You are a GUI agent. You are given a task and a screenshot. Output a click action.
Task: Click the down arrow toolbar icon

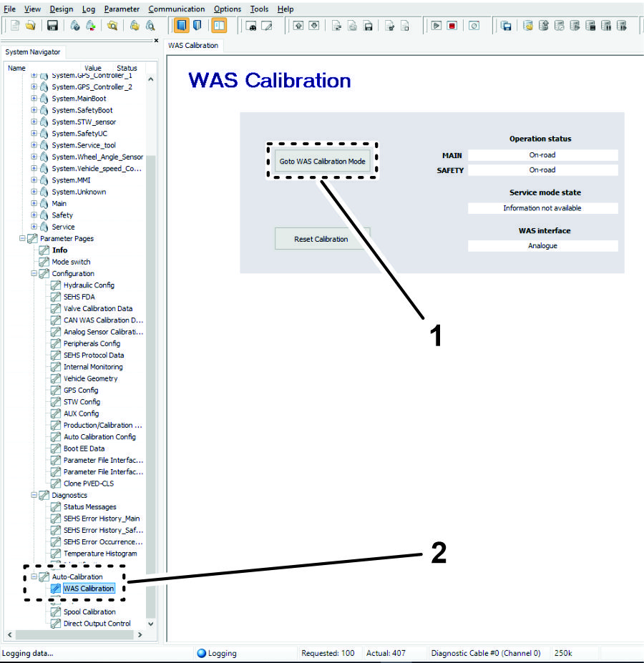(313, 26)
